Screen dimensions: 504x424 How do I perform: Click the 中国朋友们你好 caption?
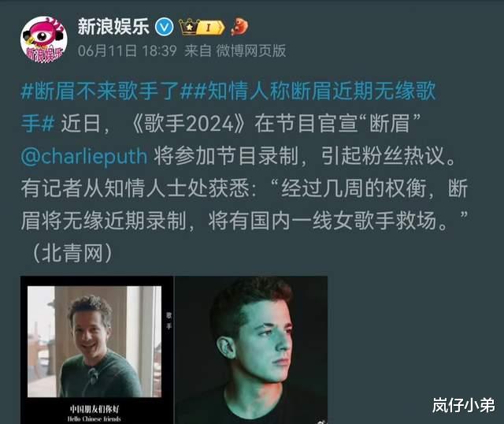[x=94, y=409]
